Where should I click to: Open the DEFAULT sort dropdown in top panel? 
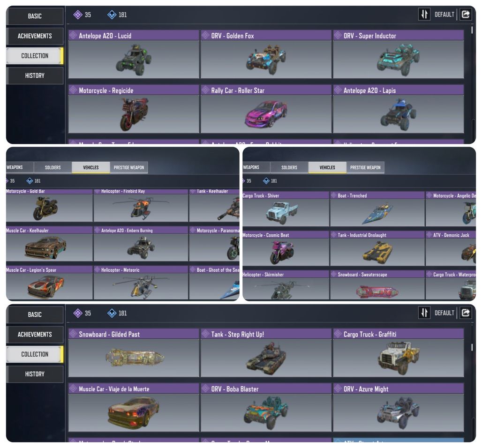[444, 15]
